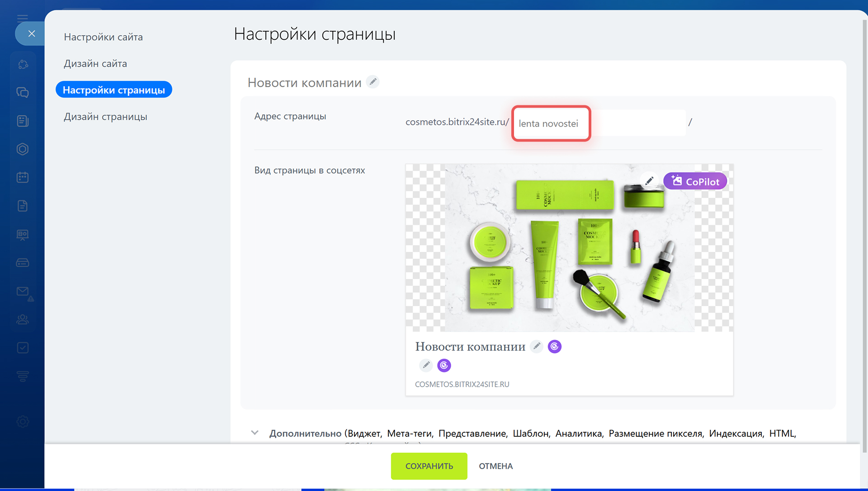Click purple CoPilot icon next to preview title
868x491 pixels.
click(555, 346)
